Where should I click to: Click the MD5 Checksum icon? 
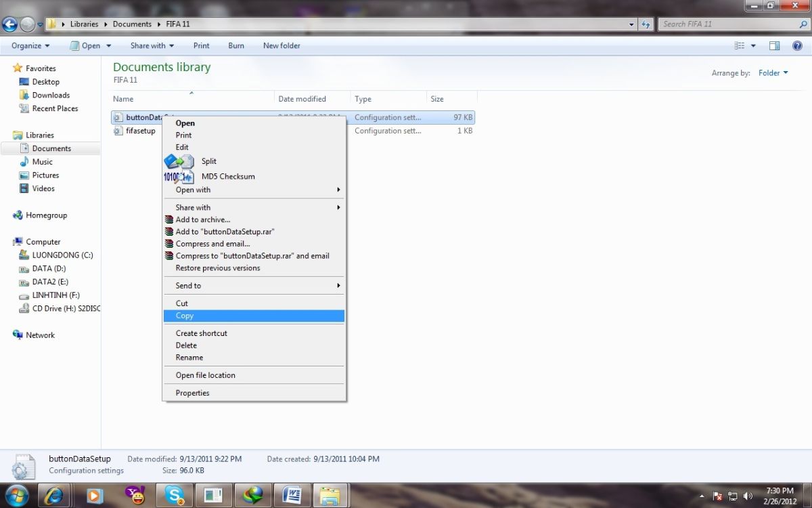click(179, 176)
